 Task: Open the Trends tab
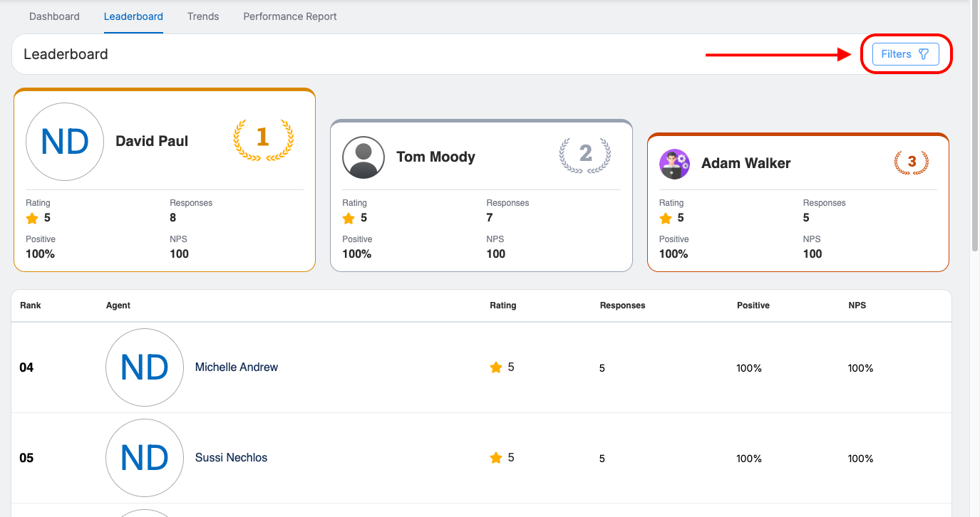point(203,16)
